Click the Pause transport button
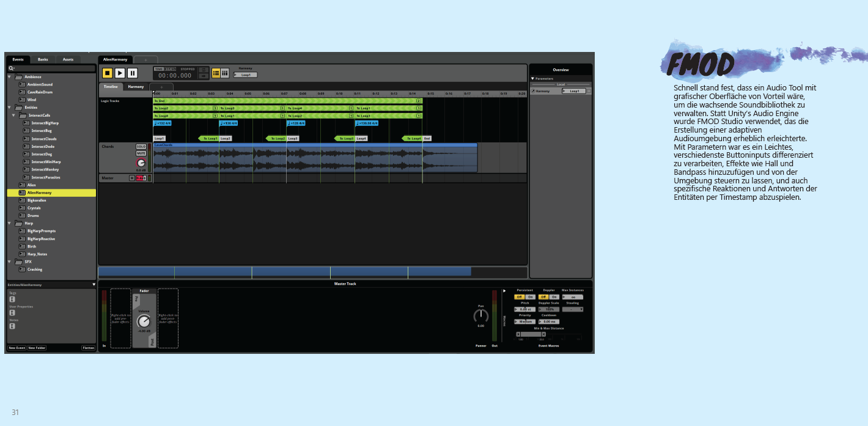Image resolution: width=868 pixels, height=426 pixels. [133, 73]
